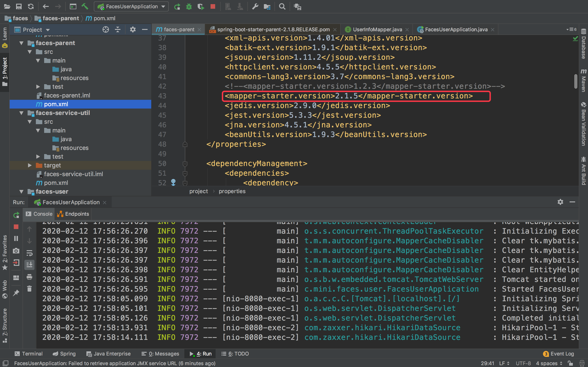
Task: Expand the faces-user project node
Action: point(21,192)
